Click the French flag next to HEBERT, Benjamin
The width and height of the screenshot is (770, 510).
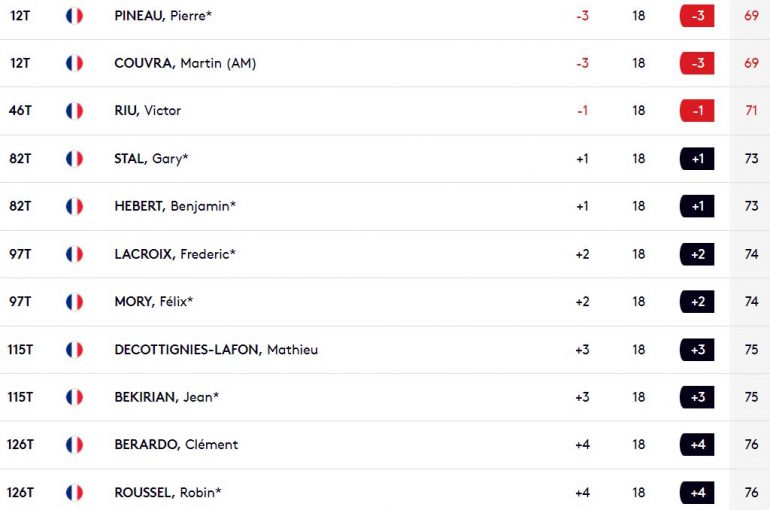pyautogui.click(x=74, y=206)
